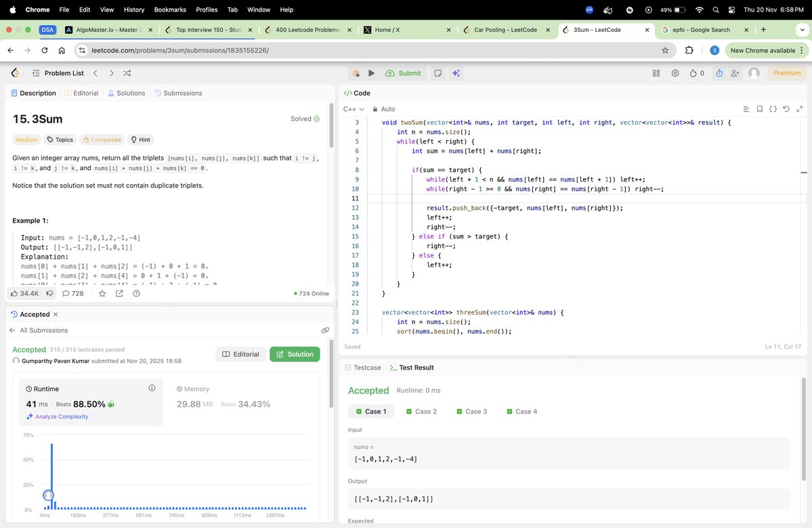Format code with the align icon
Screen dimensions: 812x528
tap(746, 109)
